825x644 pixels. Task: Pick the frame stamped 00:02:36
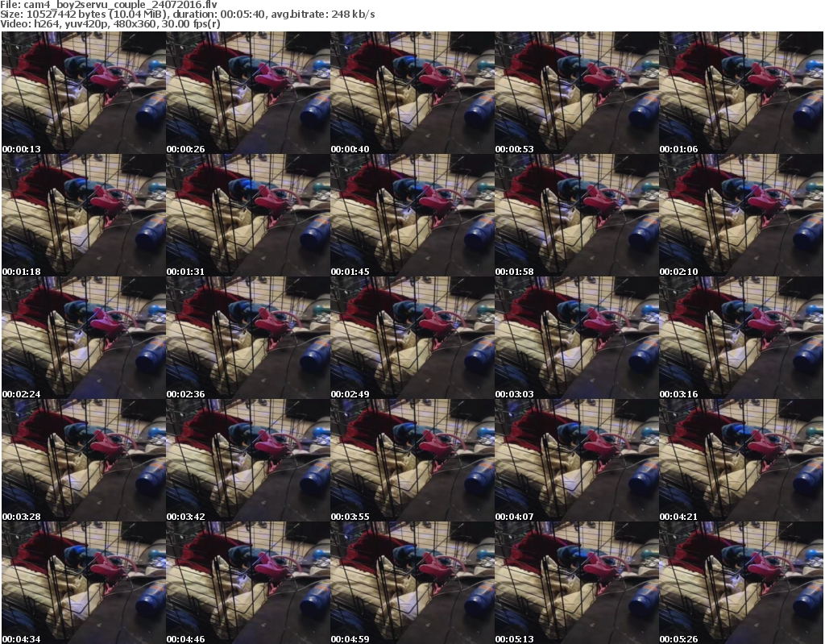[x=248, y=338]
